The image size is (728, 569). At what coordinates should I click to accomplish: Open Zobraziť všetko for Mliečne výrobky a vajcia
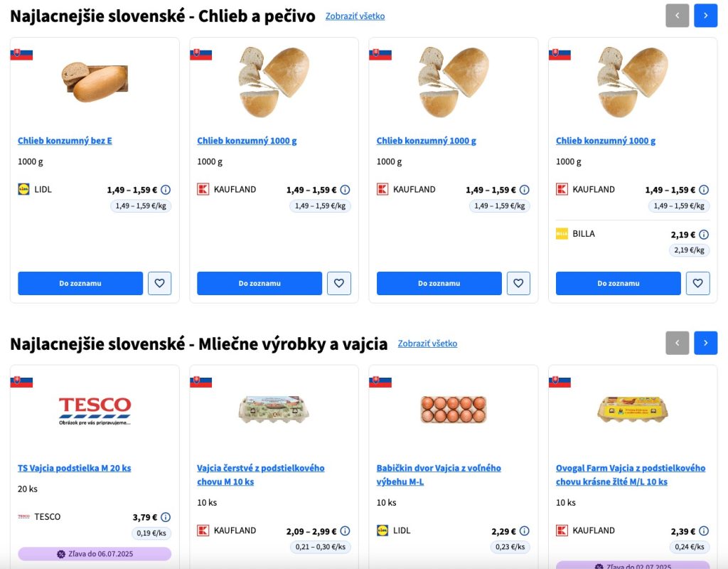[427, 344]
